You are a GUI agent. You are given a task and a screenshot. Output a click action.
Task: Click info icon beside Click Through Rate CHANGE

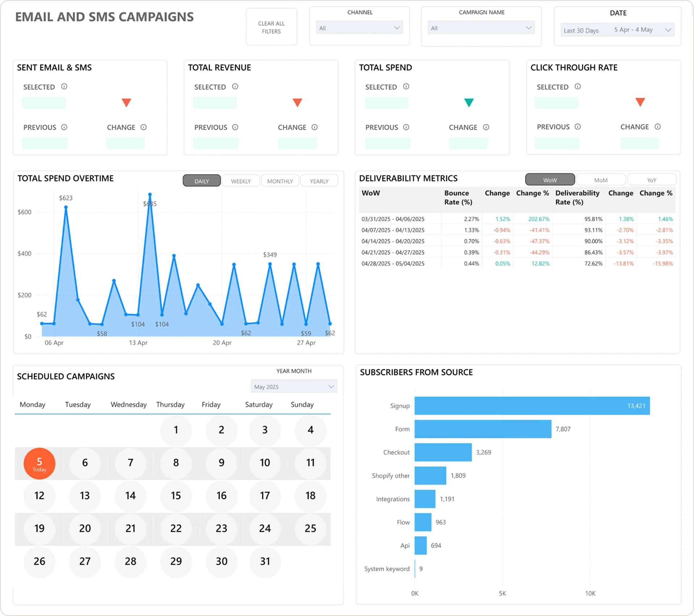click(x=657, y=127)
